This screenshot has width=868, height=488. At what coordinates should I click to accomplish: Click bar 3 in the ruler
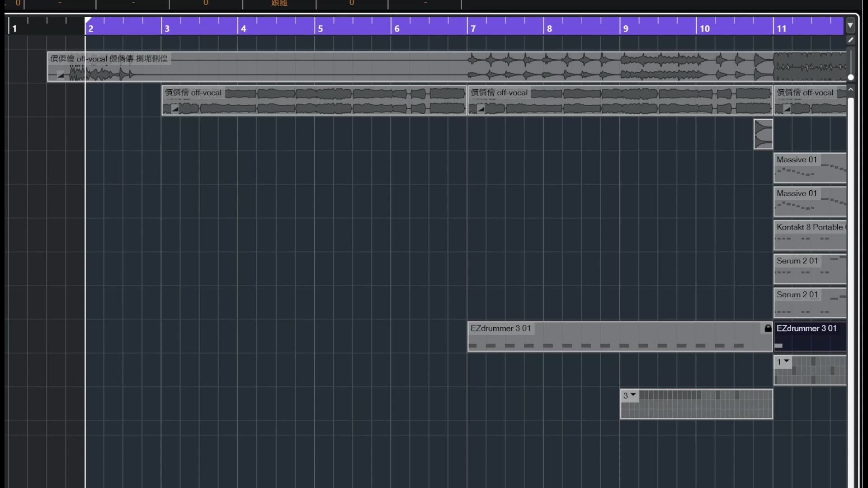167,28
